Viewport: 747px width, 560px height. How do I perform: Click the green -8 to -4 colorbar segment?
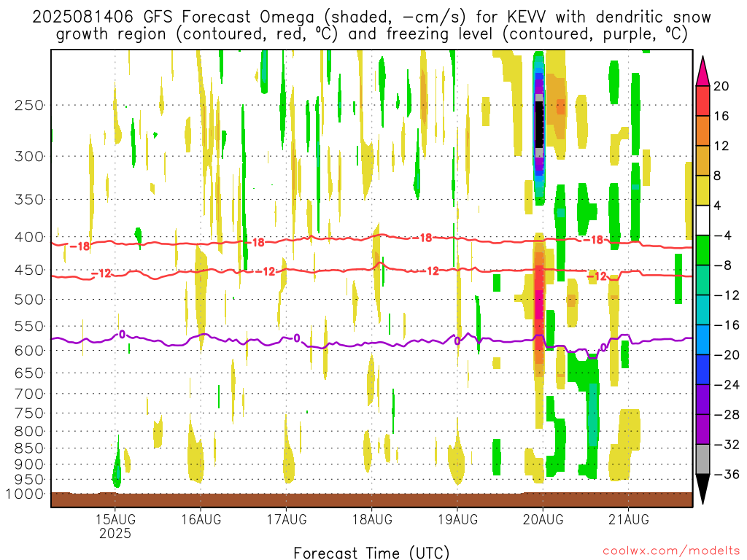coord(703,250)
